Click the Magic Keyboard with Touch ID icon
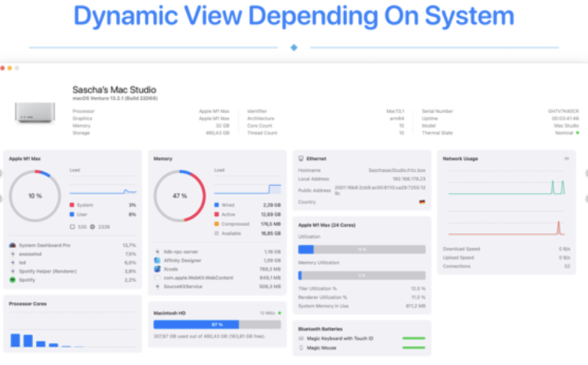The width and height of the screenshot is (588, 365). click(301, 339)
